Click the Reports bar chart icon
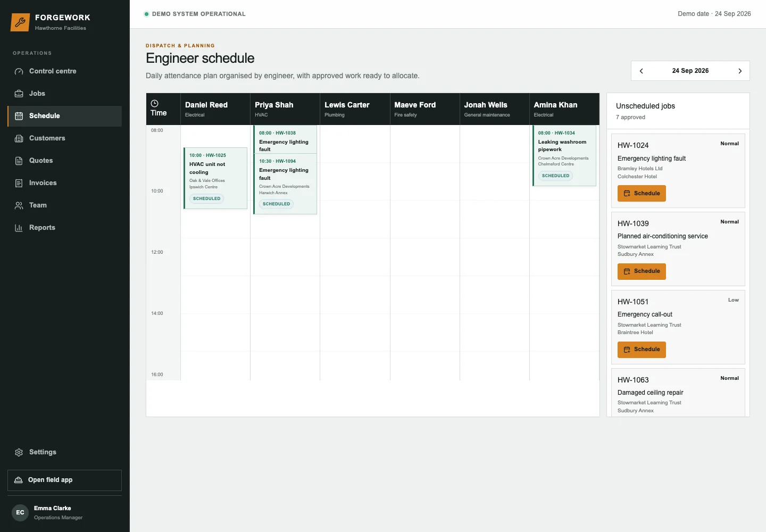The height and width of the screenshot is (532, 766). [x=19, y=228]
